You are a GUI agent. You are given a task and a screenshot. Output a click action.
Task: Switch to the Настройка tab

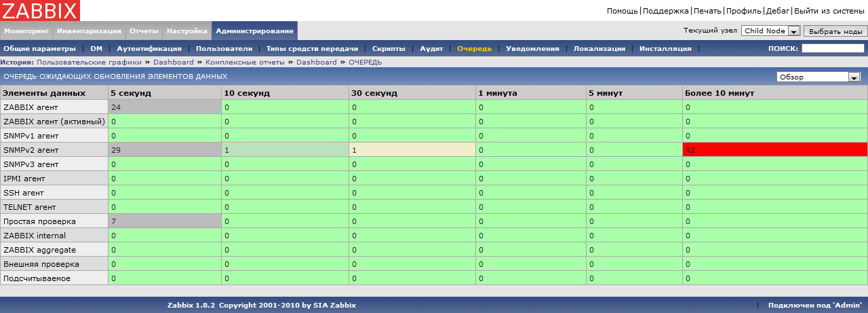186,31
